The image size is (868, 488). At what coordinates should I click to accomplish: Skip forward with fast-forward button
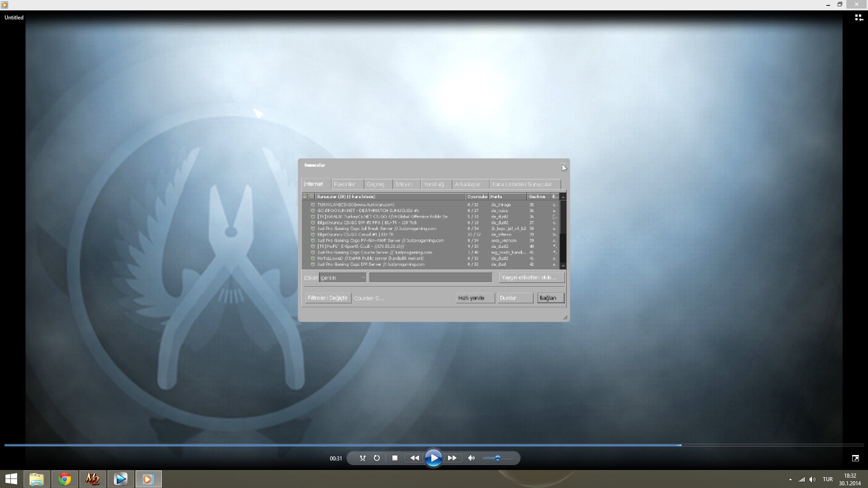tap(452, 458)
